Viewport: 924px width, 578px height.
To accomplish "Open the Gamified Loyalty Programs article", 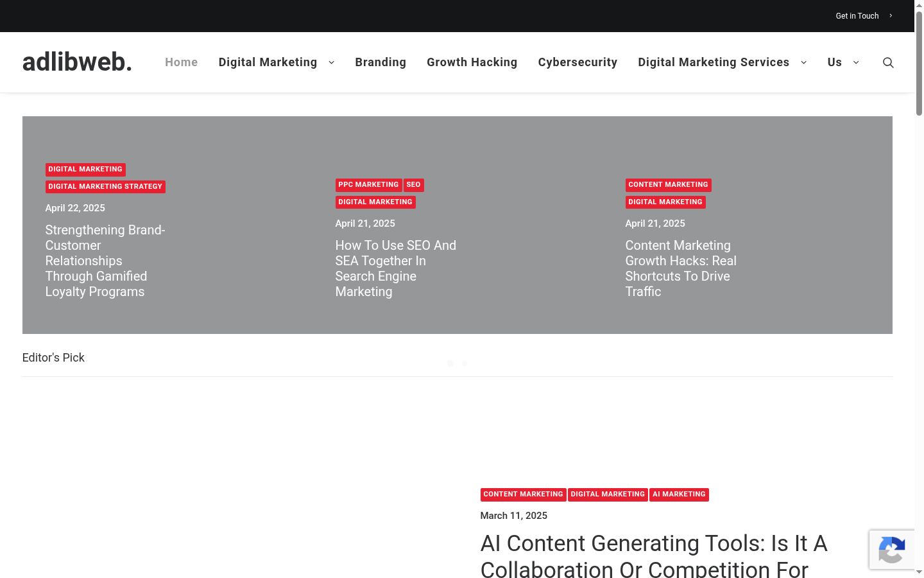I will (105, 261).
